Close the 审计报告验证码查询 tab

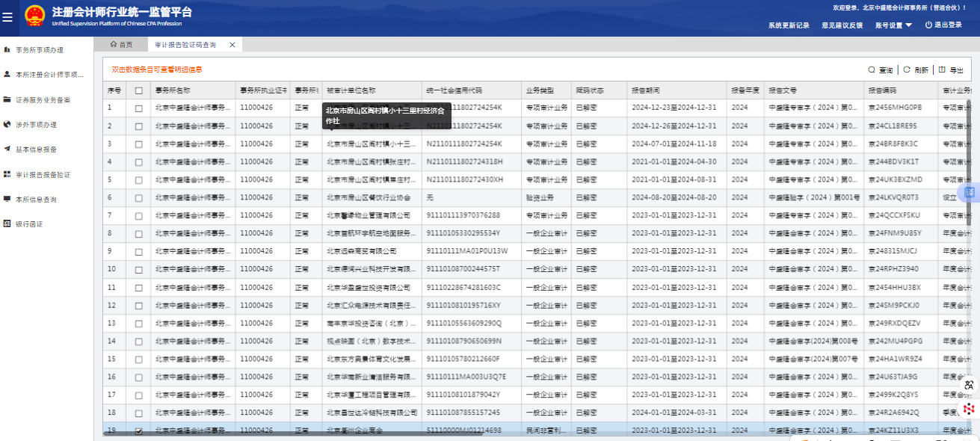(x=232, y=45)
